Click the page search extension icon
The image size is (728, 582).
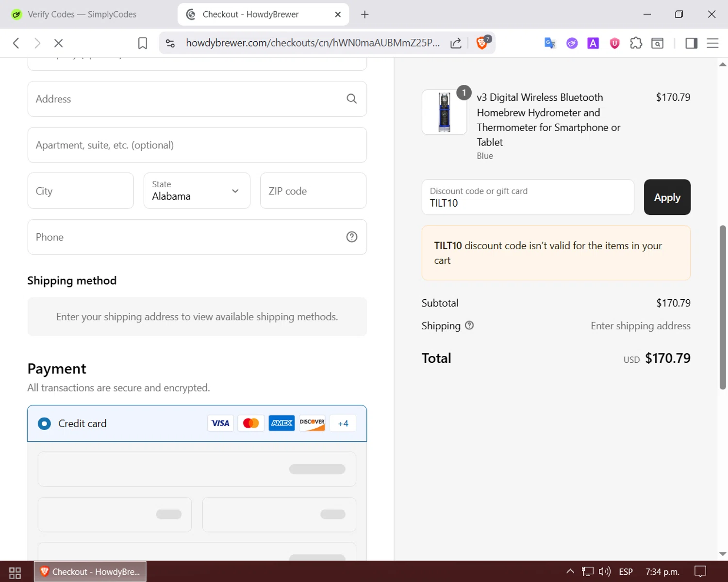click(x=658, y=43)
